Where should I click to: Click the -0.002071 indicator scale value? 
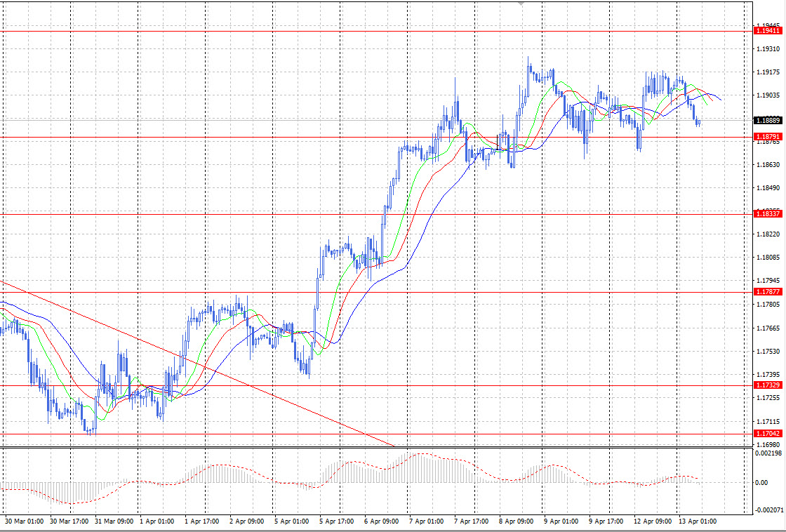click(x=769, y=510)
